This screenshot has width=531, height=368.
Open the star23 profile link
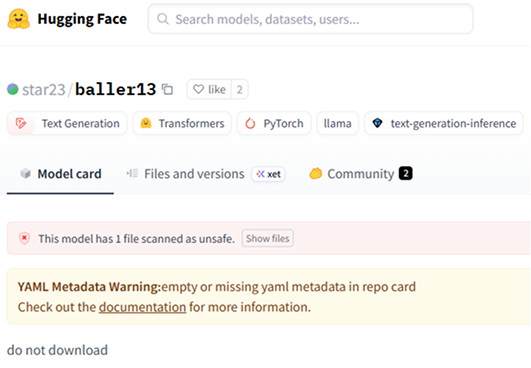(x=44, y=90)
